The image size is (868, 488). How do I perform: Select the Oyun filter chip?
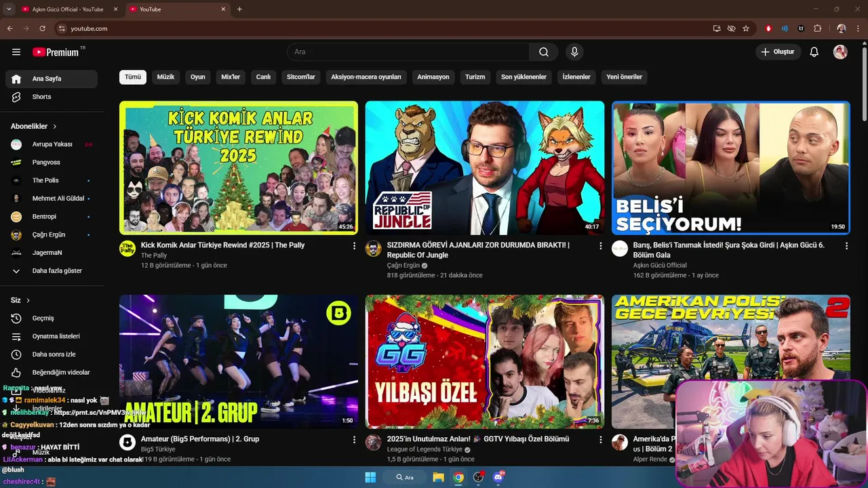[x=198, y=77]
